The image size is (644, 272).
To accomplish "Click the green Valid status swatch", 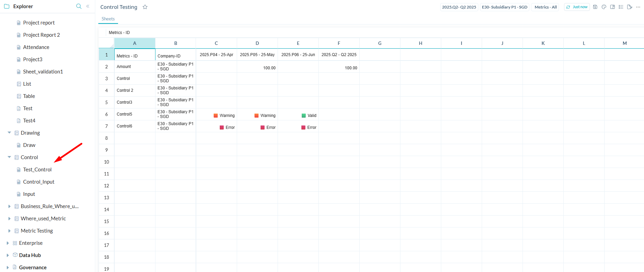I will [304, 116].
